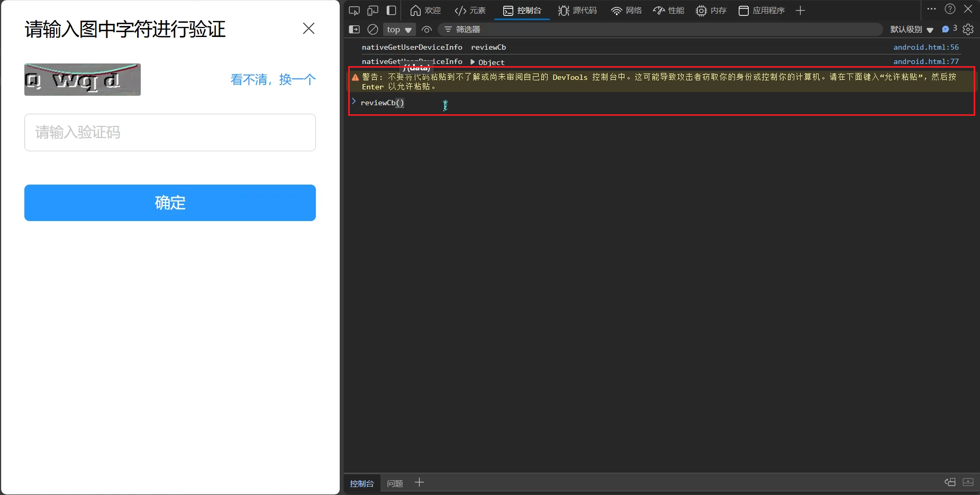This screenshot has height=495, width=980.
Task: Toggle device emulation mode icon
Action: [x=373, y=11]
